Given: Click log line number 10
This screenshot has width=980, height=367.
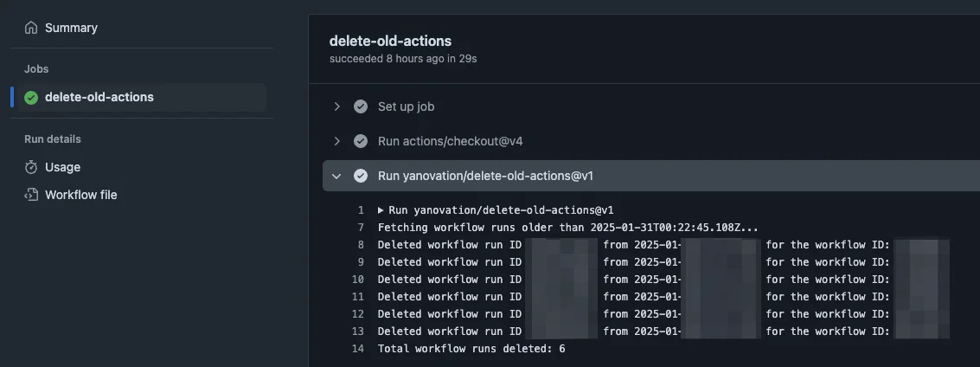Looking at the screenshot, I should [358, 280].
